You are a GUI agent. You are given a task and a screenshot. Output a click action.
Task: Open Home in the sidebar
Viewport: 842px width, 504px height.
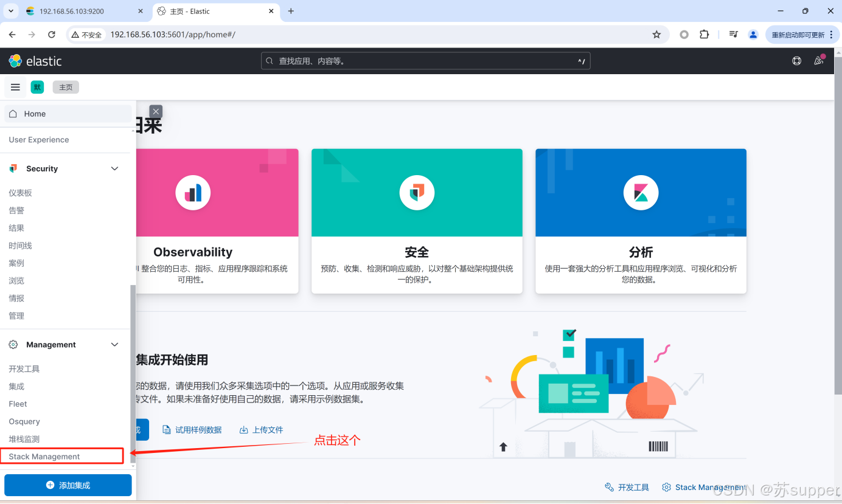pyautogui.click(x=68, y=114)
